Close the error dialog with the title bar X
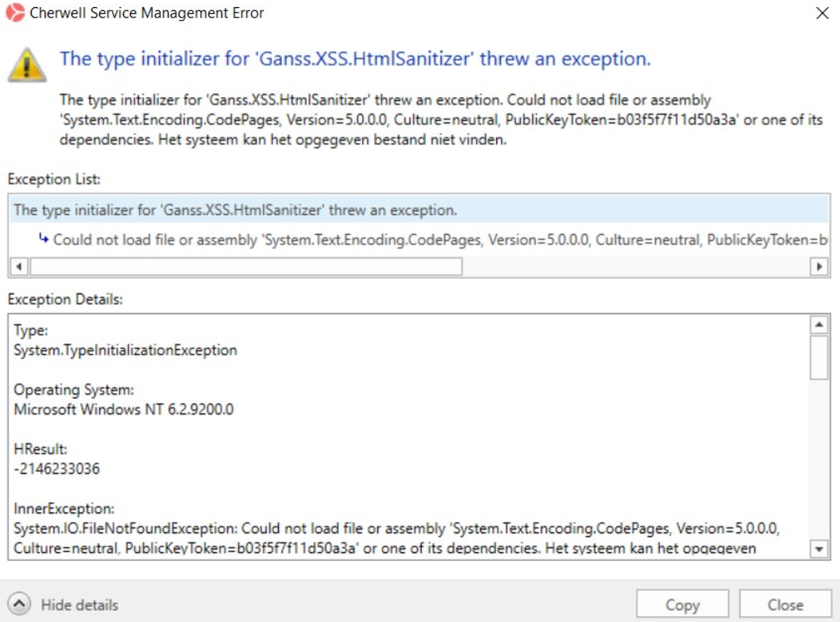 822,13
